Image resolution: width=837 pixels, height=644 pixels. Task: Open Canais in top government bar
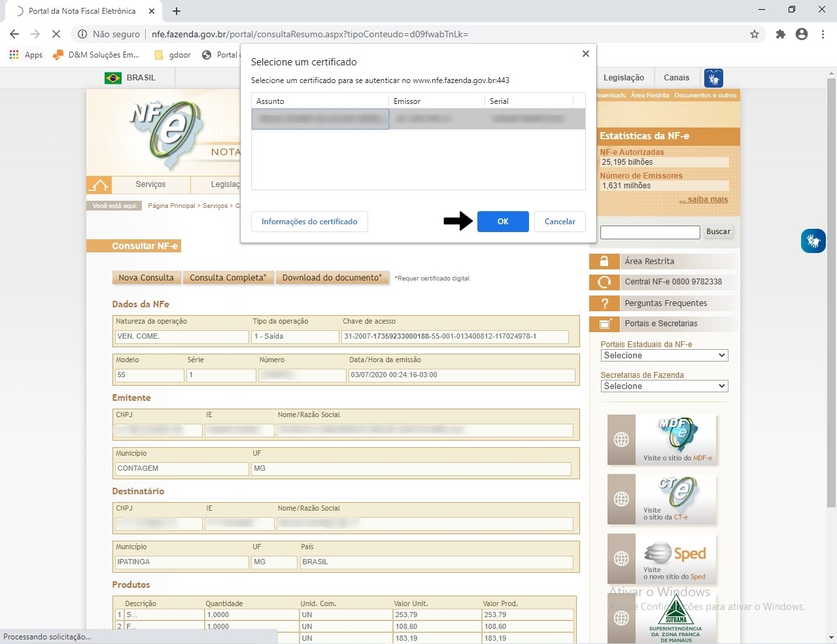(676, 78)
